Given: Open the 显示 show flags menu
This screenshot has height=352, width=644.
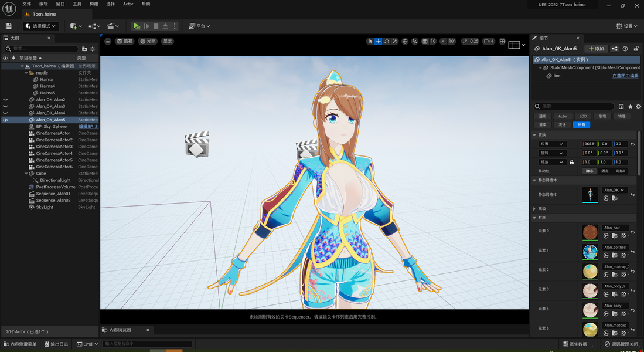Looking at the screenshot, I should [x=168, y=41].
